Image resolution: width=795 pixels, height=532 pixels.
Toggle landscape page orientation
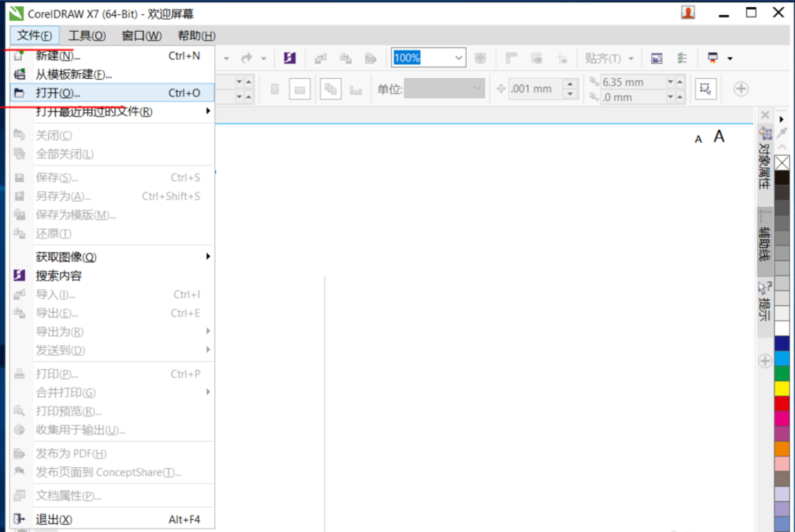point(301,89)
